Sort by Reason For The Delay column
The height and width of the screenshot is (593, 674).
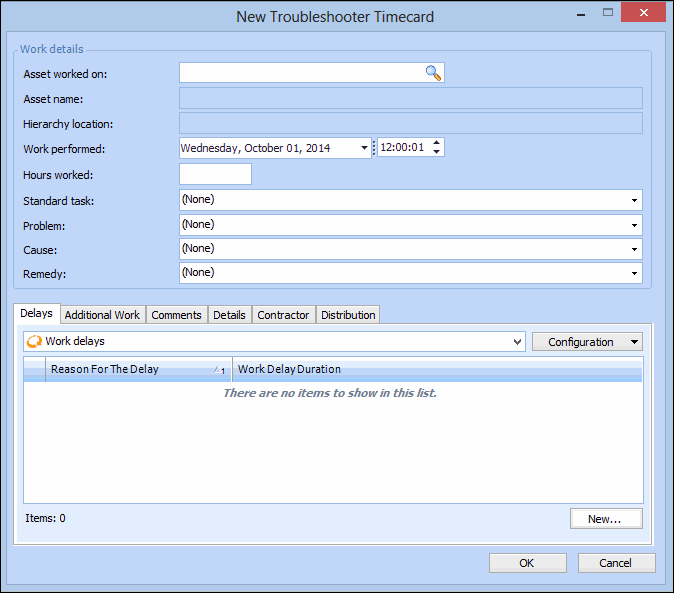click(x=130, y=369)
